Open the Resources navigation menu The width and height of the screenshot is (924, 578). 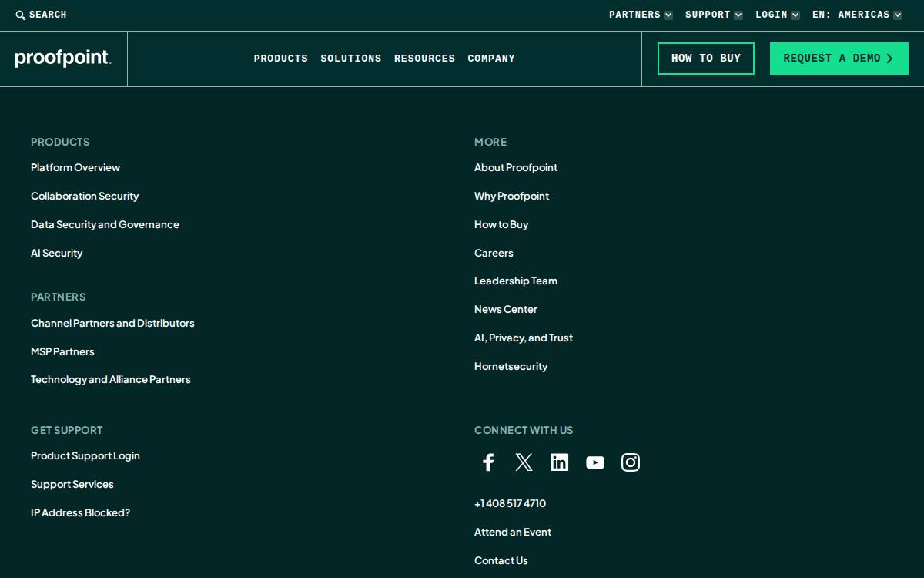[424, 59]
